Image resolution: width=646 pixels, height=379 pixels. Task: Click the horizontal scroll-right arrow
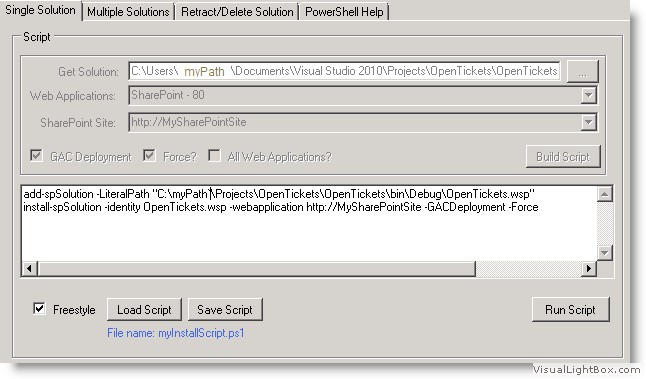[x=589, y=269]
